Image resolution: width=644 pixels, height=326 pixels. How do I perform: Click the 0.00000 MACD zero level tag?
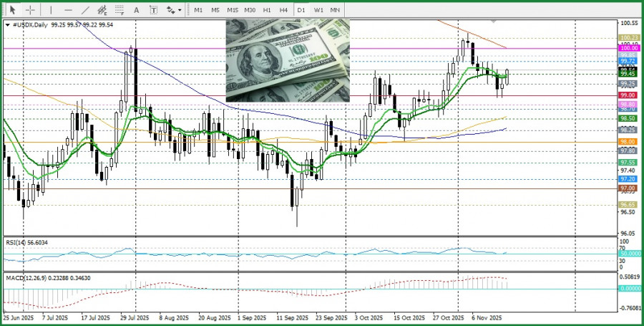pos(630,289)
